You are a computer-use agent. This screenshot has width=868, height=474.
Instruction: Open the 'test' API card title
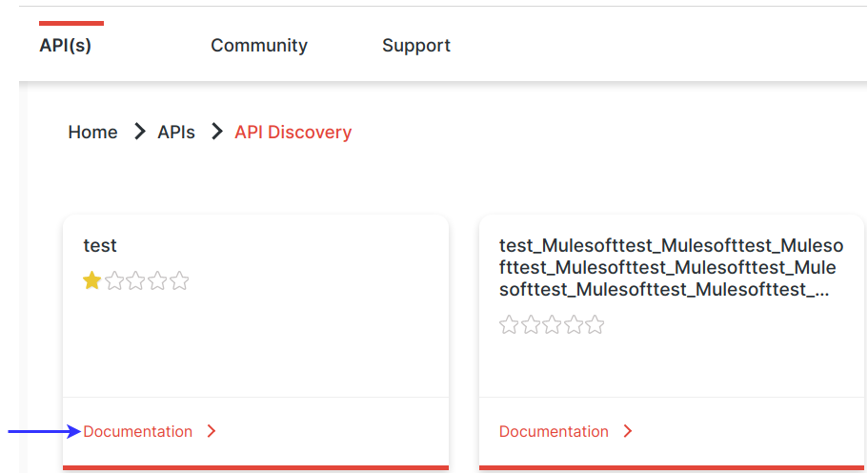coord(100,246)
